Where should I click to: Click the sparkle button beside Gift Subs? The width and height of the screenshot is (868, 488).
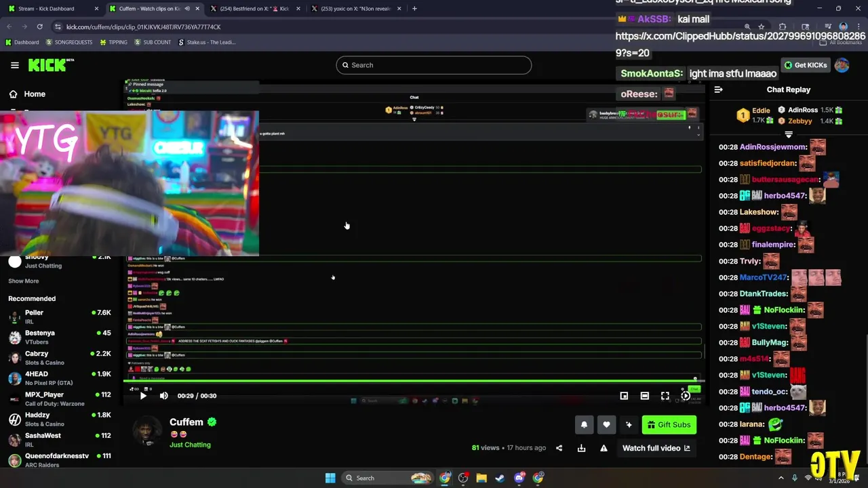tap(629, 425)
